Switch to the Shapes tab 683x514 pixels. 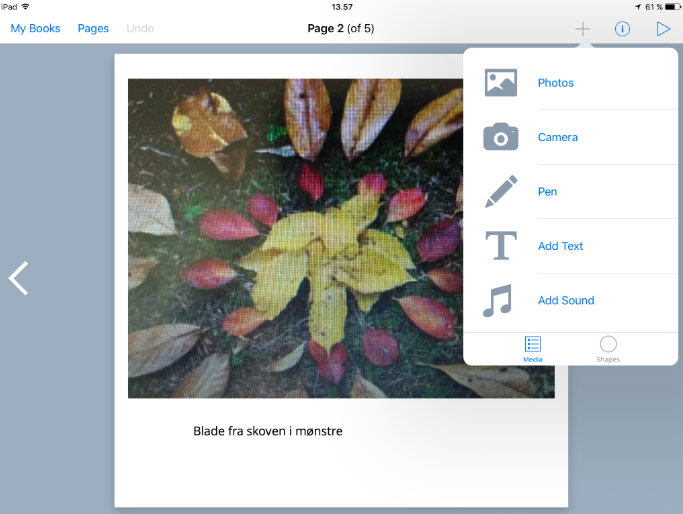tap(608, 349)
